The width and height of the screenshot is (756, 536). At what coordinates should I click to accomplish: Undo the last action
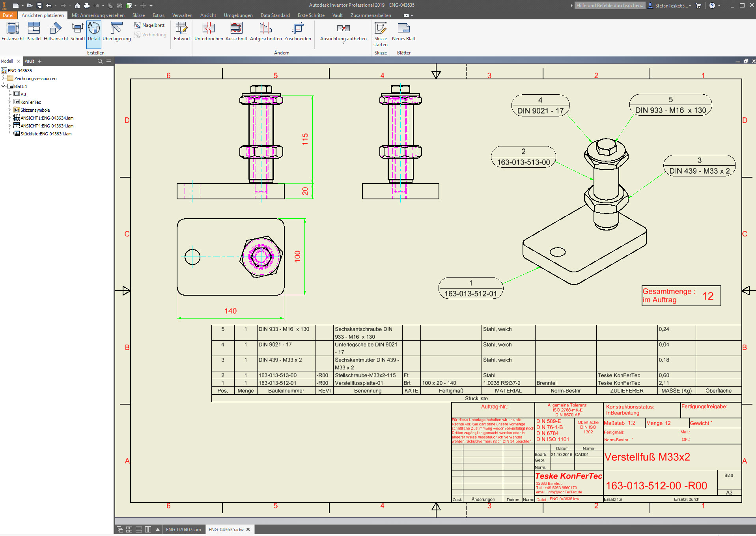tap(49, 6)
